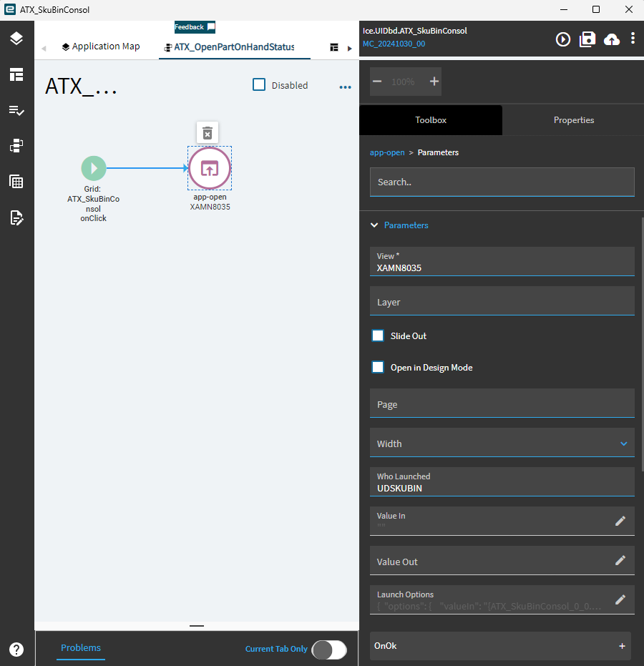
Task: Open the Problems tab
Action: click(x=81, y=647)
